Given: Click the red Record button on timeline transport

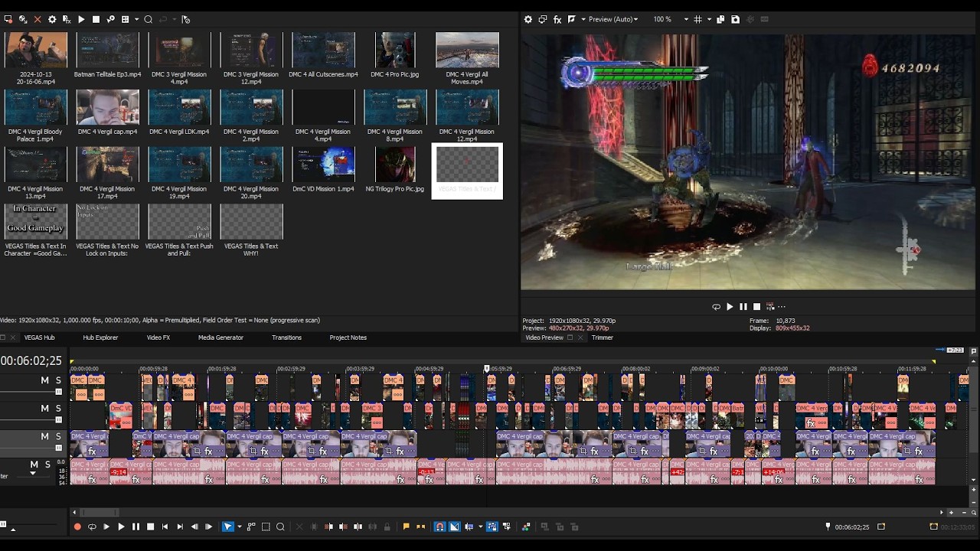Looking at the screenshot, I should (77, 527).
